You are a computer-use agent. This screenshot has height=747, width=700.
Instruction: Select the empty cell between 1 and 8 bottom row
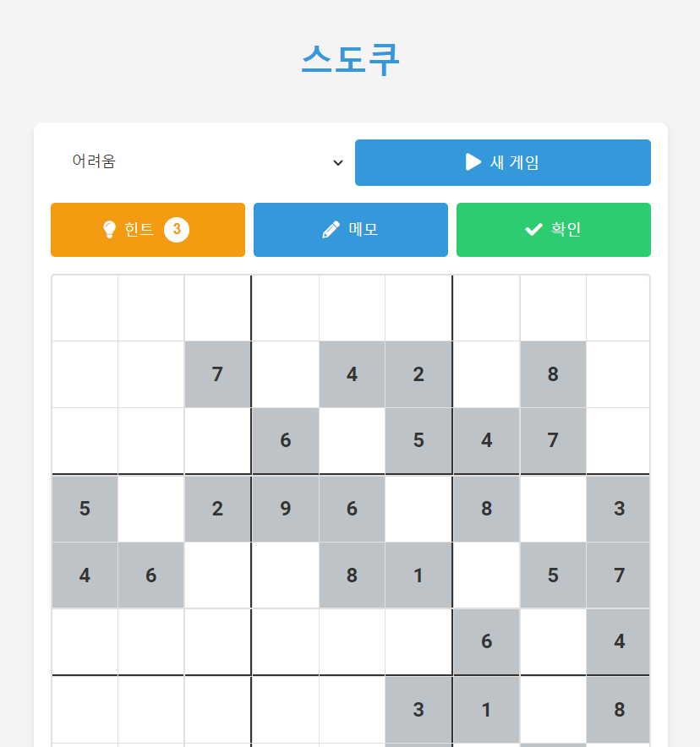tap(553, 709)
